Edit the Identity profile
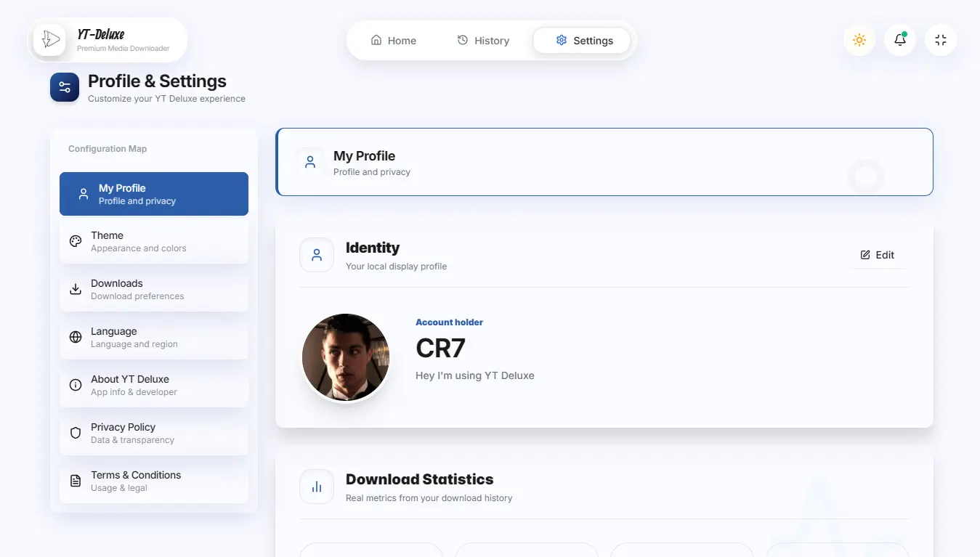This screenshot has width=980, height=557. pos(878,255)
